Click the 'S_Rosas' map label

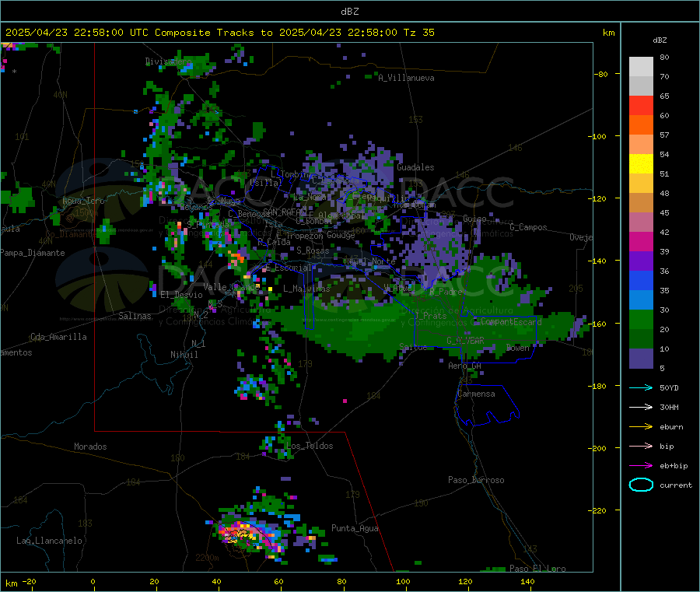313,250
